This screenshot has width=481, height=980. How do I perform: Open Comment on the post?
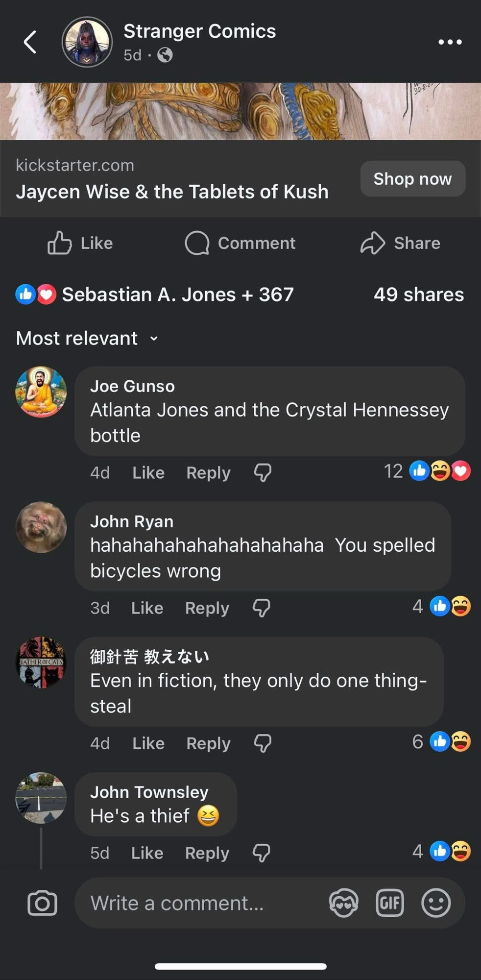(240, 243)
